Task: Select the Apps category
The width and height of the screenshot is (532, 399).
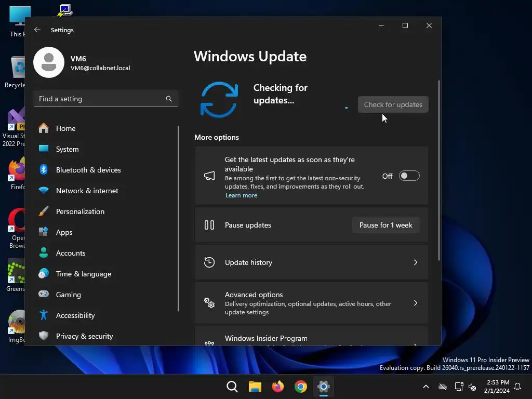Action: tap(64, 232)
